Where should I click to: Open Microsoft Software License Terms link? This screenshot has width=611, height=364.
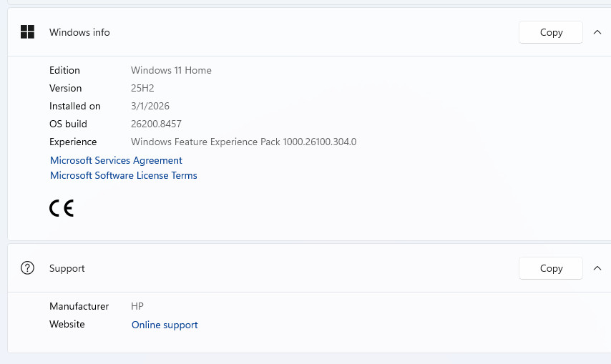124,176
